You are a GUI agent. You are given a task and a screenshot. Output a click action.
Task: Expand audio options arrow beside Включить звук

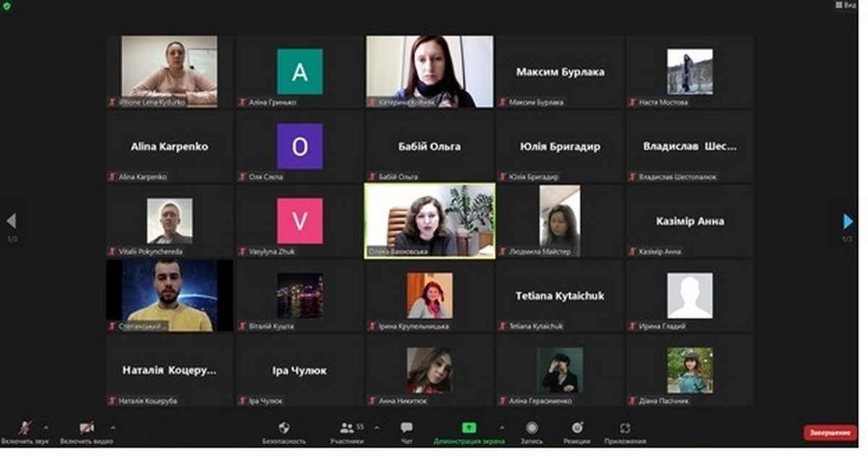point(46,426)
